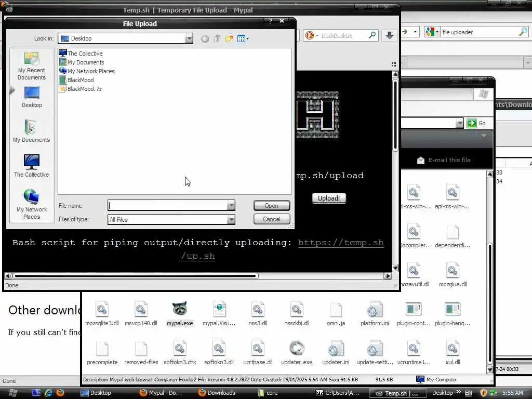Screen dimensions: 532x399
Task: Select the BlackMood folder
Action: (x=76, y=79)
